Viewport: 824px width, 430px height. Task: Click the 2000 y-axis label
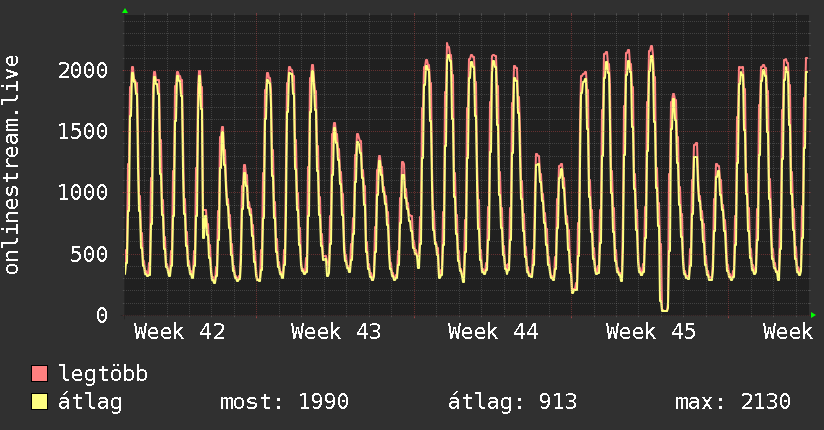pyautogui.click(x=83, y=70)
